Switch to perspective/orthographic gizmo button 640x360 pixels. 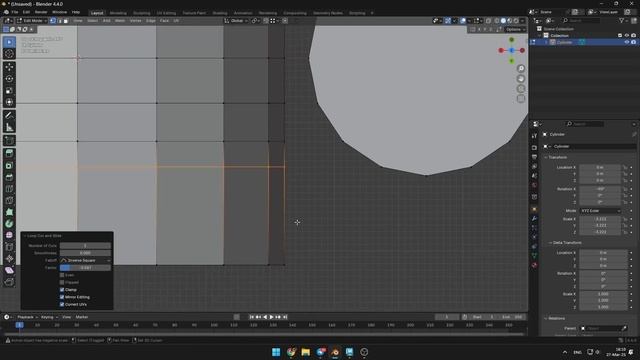[x=521, y=98]
